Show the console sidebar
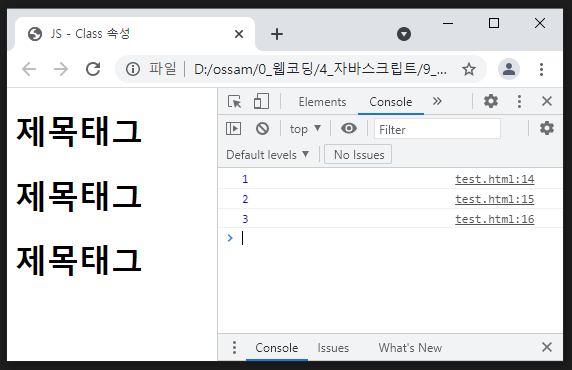This screenshot has width=572, height=370. (233, 128)
